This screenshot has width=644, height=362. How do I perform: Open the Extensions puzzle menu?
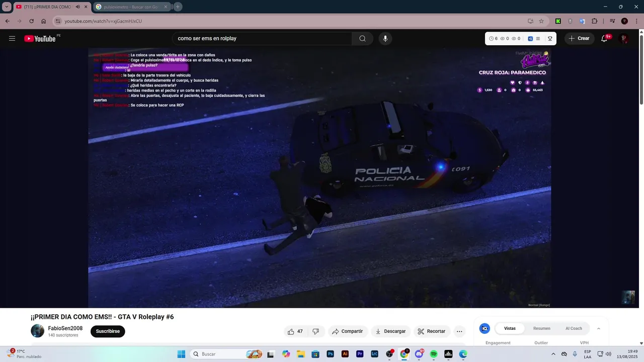click(595, 21)
